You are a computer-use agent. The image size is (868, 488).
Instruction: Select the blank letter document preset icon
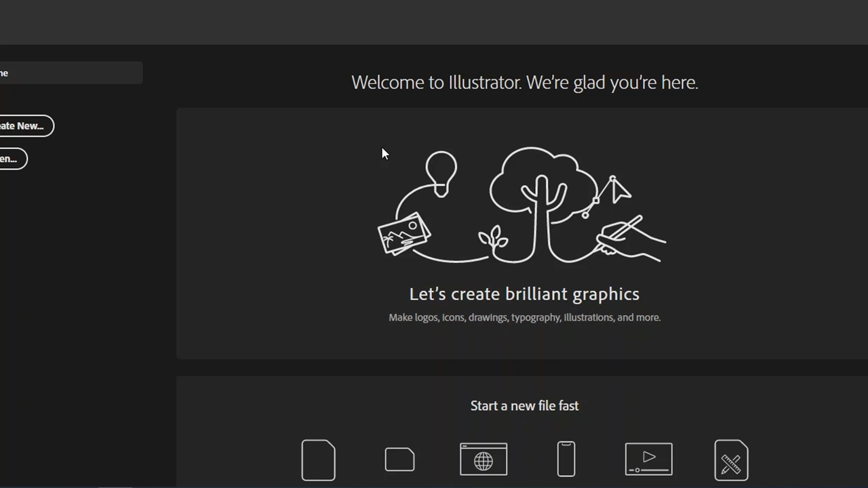(x=318, y=460)
